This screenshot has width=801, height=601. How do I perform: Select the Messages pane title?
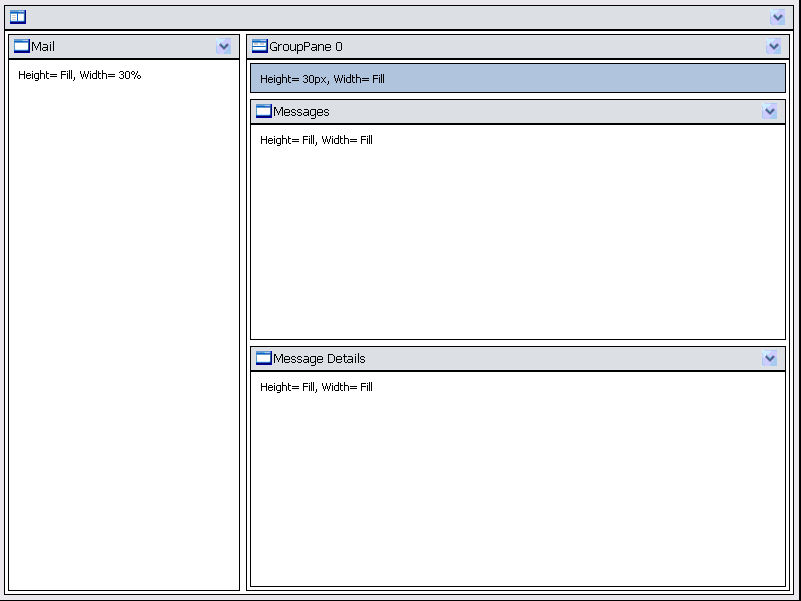click(x=301, y=111)
